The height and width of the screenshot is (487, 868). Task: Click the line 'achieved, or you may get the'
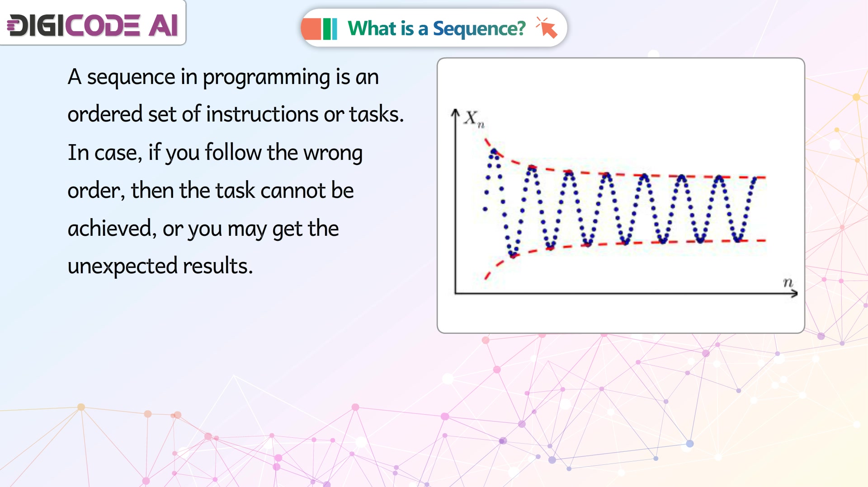203,228
